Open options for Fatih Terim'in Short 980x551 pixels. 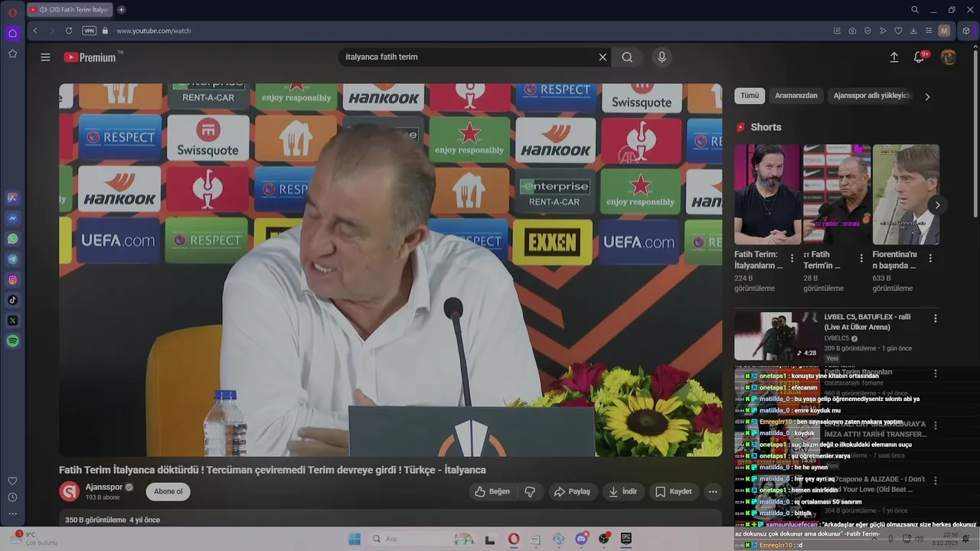[861, 259]
